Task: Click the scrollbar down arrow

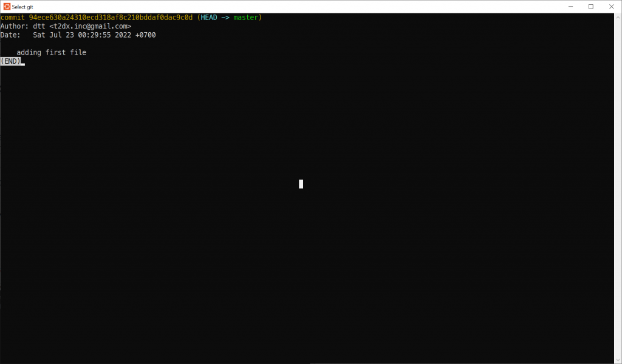Action: (618, 360)
